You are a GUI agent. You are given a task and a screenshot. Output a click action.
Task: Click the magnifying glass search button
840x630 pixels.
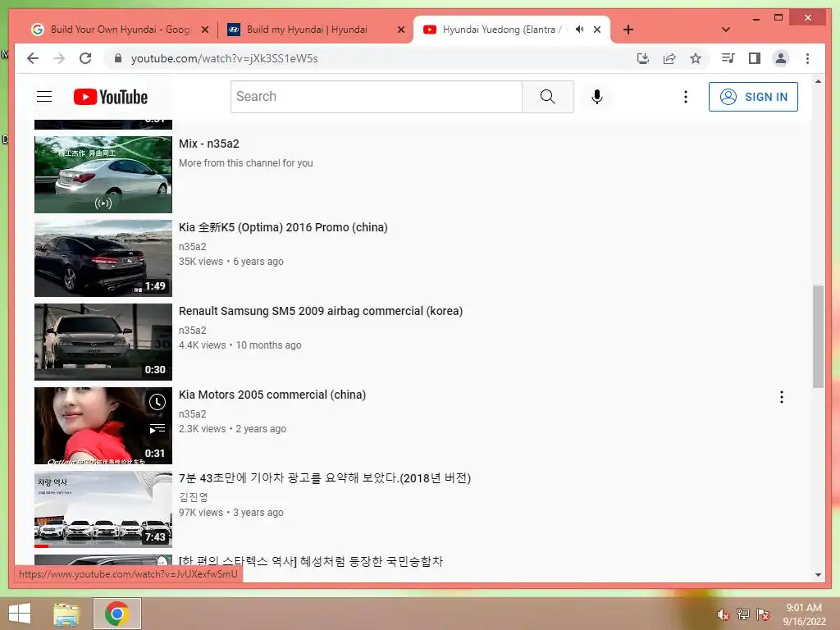(x=547, y=97)
